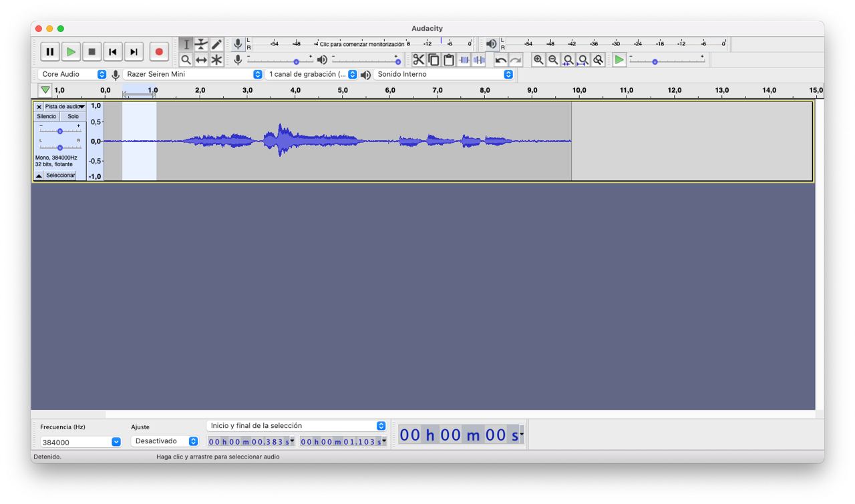Screen dimensions: 855x504
Task: Toggle Solo on the audio track
Action: click(73, 117)
